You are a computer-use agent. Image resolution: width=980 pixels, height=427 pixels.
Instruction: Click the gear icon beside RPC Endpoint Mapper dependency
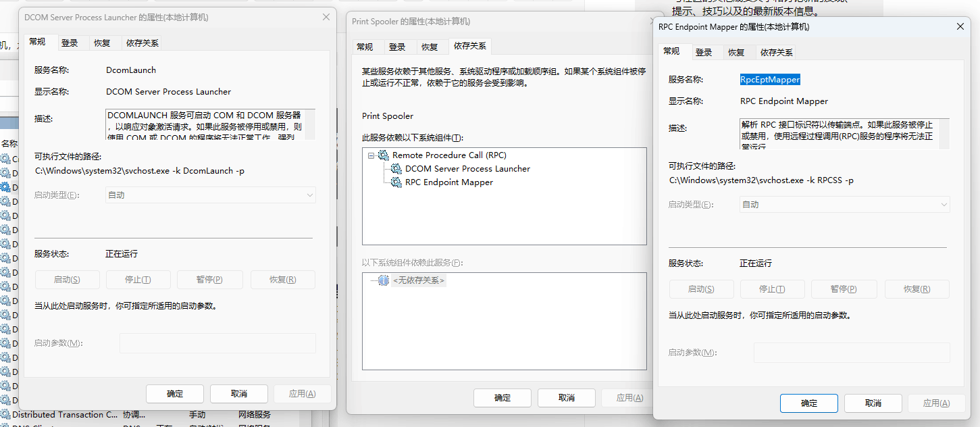395,182
